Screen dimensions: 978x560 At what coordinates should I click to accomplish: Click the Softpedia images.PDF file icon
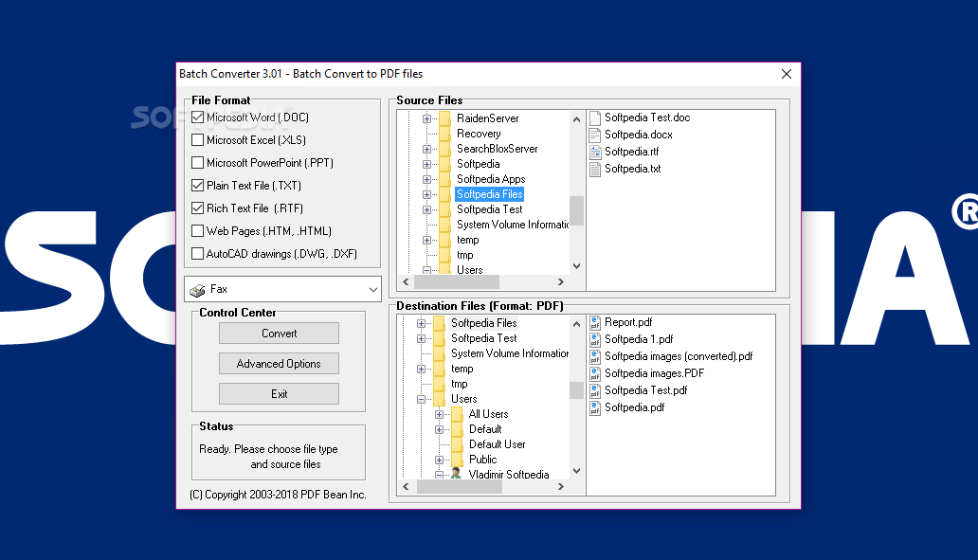point(595,373)
